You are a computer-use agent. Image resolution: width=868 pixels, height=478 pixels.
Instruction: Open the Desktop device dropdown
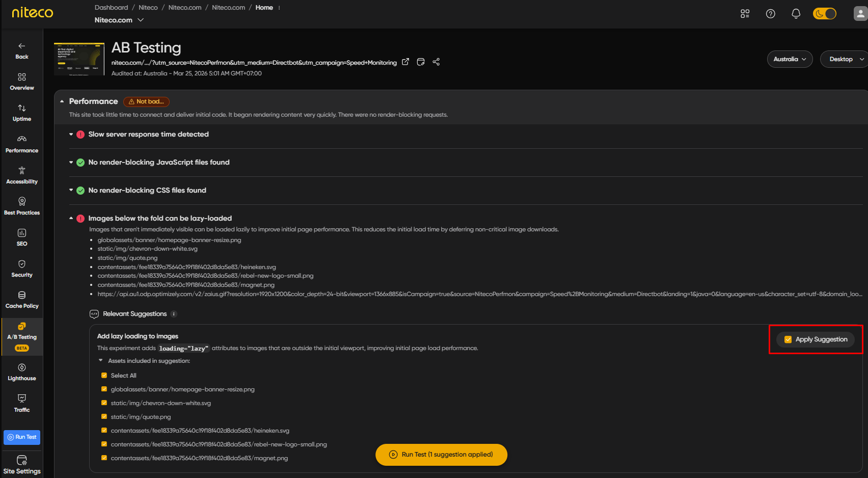pos(845,59)
